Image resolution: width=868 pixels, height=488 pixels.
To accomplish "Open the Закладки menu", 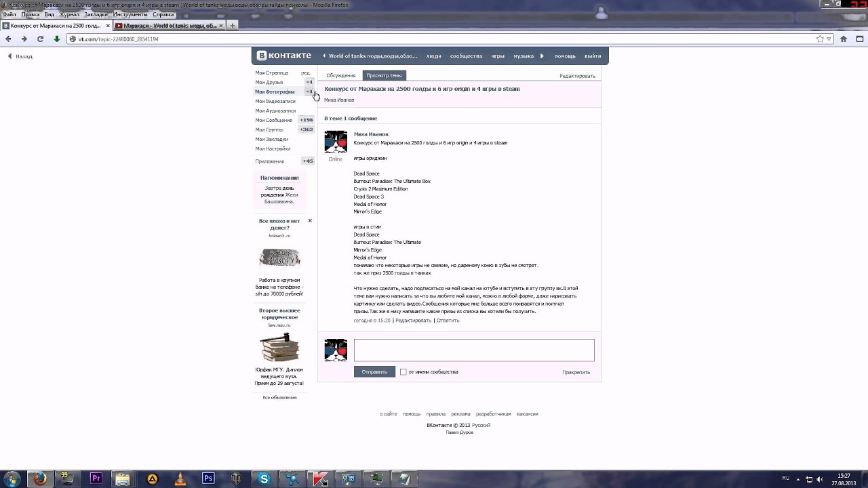I will (x=96, y=14).
